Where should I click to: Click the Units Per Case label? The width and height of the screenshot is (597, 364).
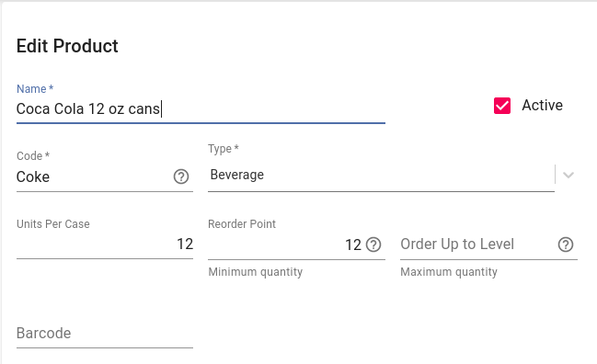click(x=53, y=224)
